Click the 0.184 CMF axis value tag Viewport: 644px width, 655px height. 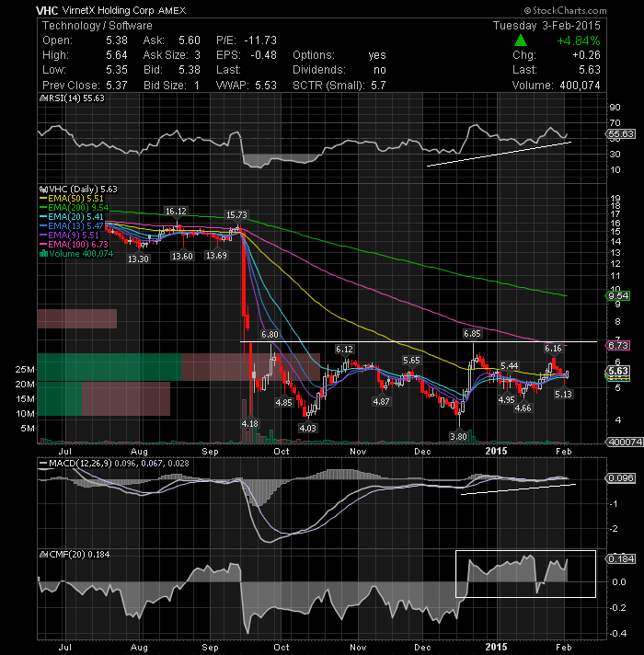[621, 559]
